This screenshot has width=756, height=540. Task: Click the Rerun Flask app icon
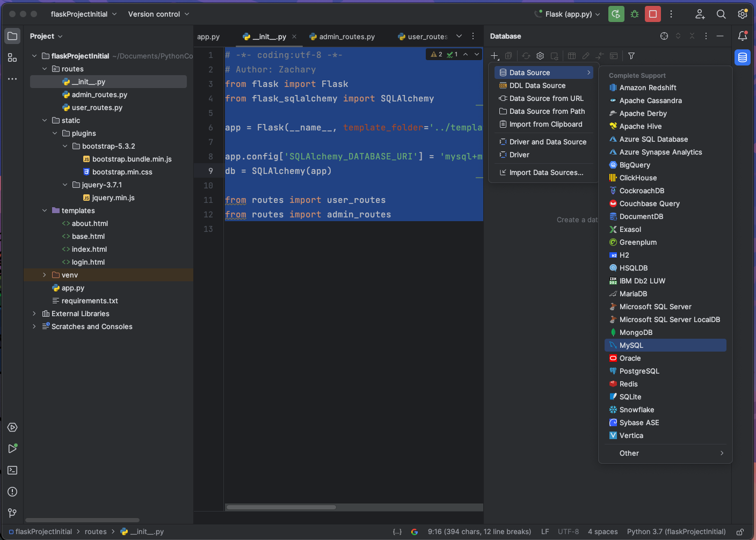tap(616, 14)
